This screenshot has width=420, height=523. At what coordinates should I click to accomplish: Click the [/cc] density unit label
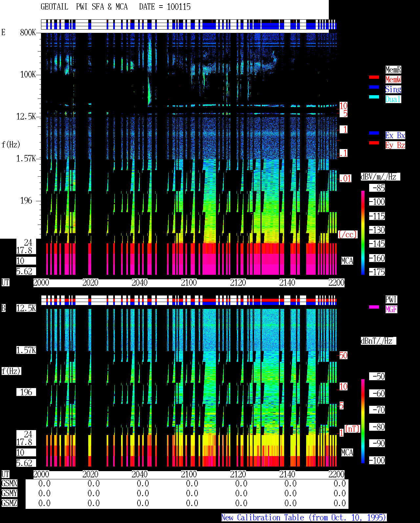coord(347,234)
